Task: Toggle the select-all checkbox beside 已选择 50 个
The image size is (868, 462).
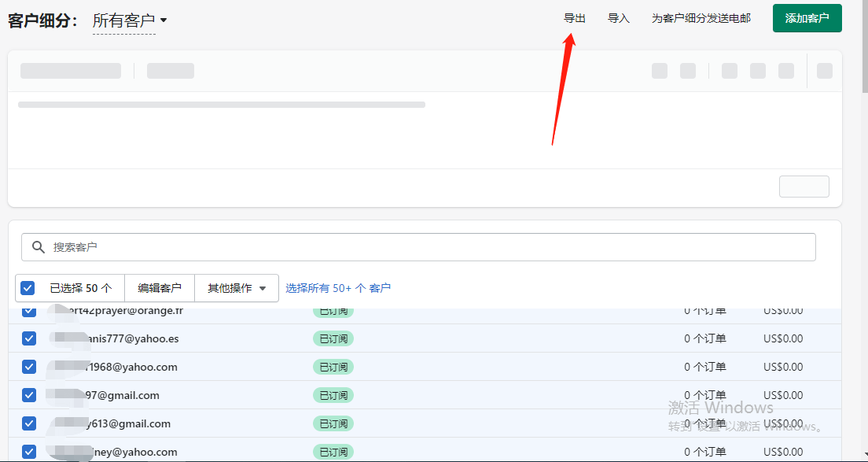Action: tap(28, 288)
